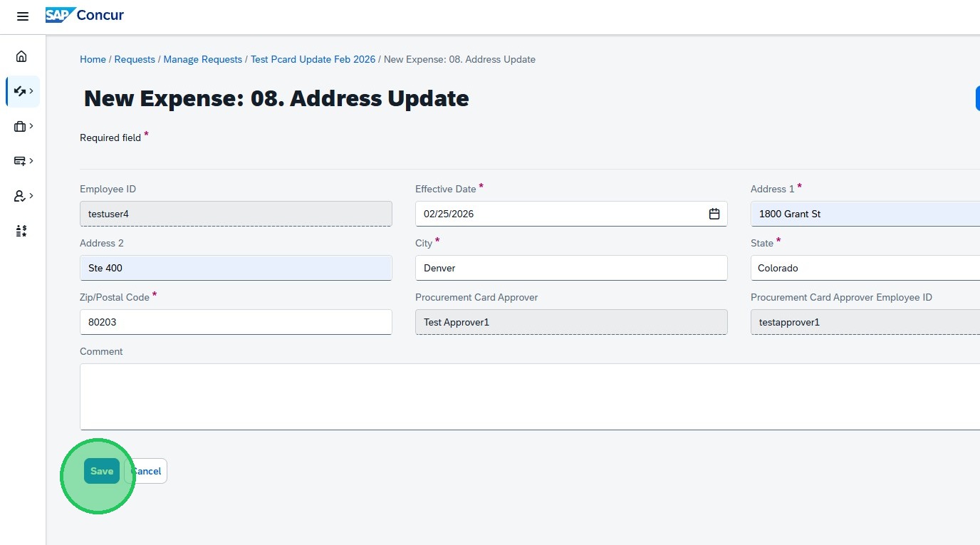Click into the City field
Screen dimensions: 980x545
(x=571, y=268)
